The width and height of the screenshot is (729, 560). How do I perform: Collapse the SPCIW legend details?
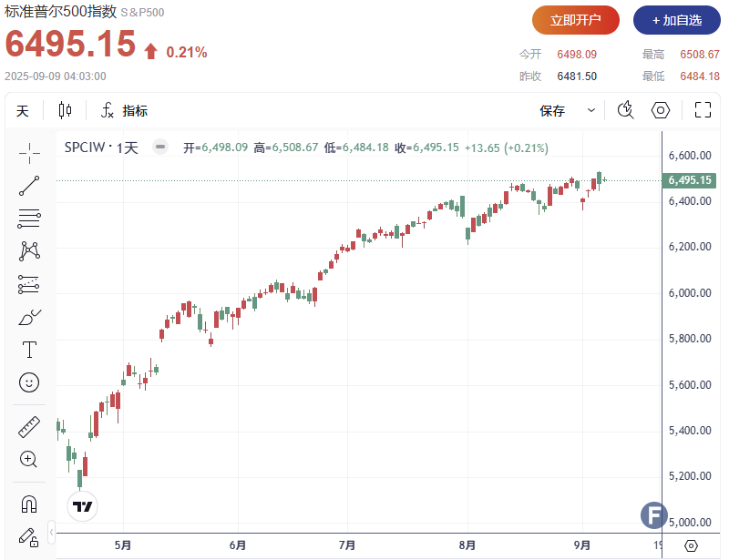click(x=160, y=148)
